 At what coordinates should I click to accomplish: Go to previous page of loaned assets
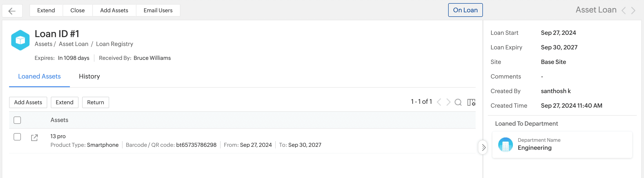point(439,102)
